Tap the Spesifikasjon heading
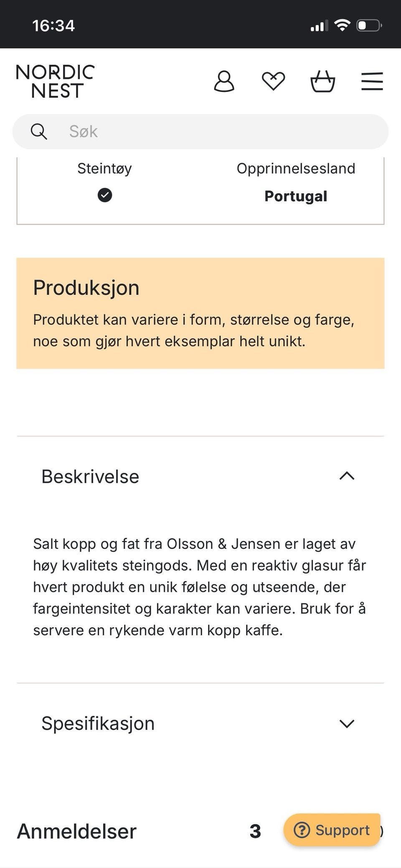The width and height of the screenshot is (401, 868). (98, 723)
